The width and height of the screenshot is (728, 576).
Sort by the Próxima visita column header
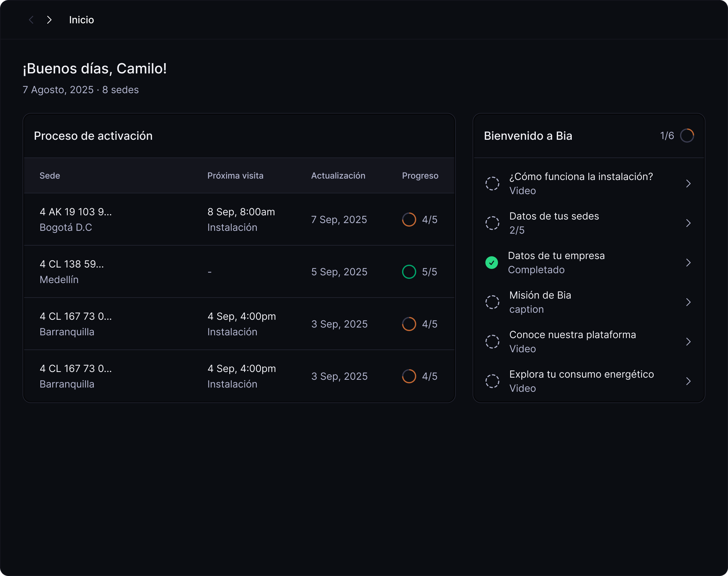click(x=235, y=176)
